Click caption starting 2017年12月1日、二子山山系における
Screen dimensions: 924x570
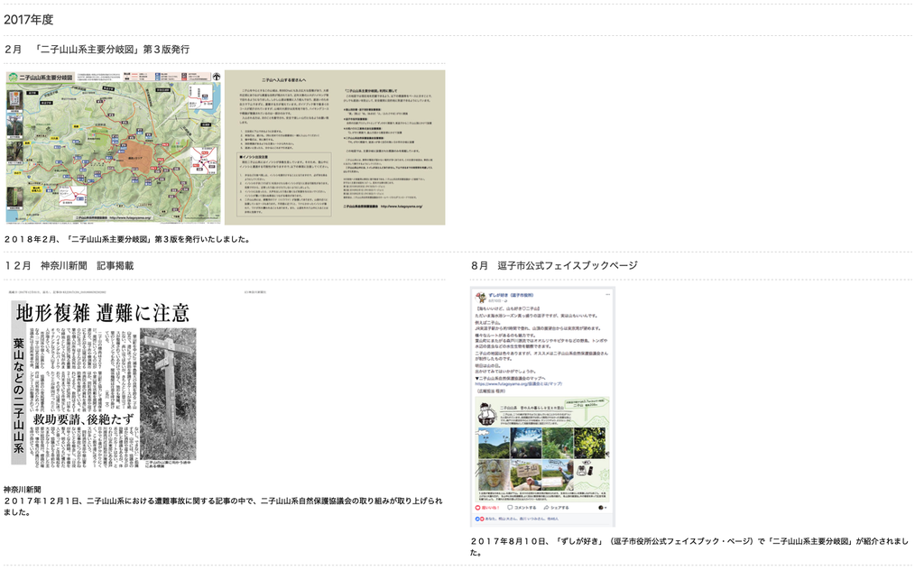pyautogui.click(x=224, y=506)
